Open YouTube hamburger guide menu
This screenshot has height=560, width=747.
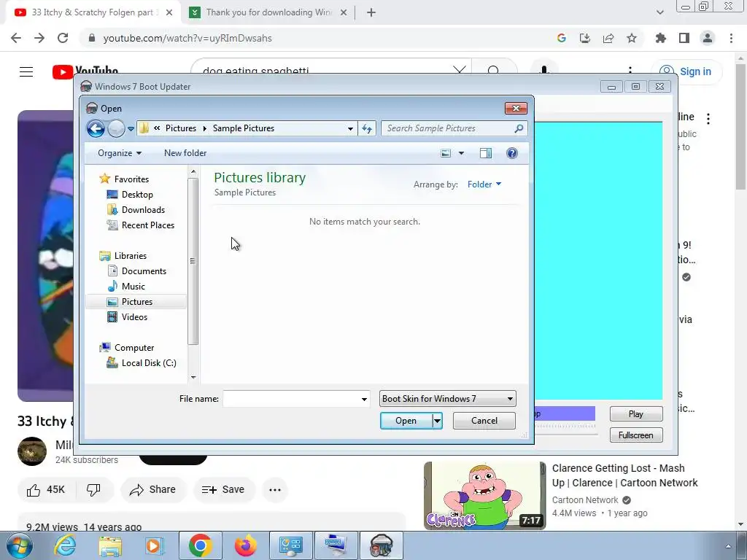pyautogui.click(x=26, y=71)
